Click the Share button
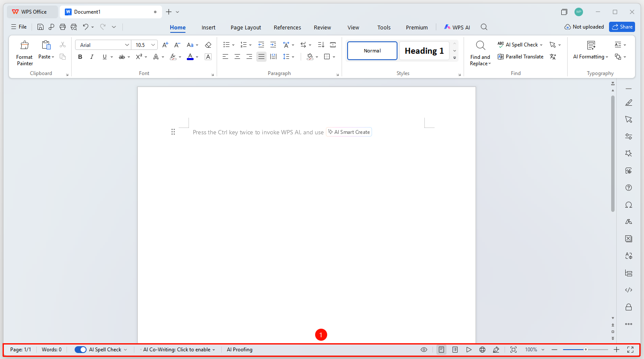 (x=622, y=27)
